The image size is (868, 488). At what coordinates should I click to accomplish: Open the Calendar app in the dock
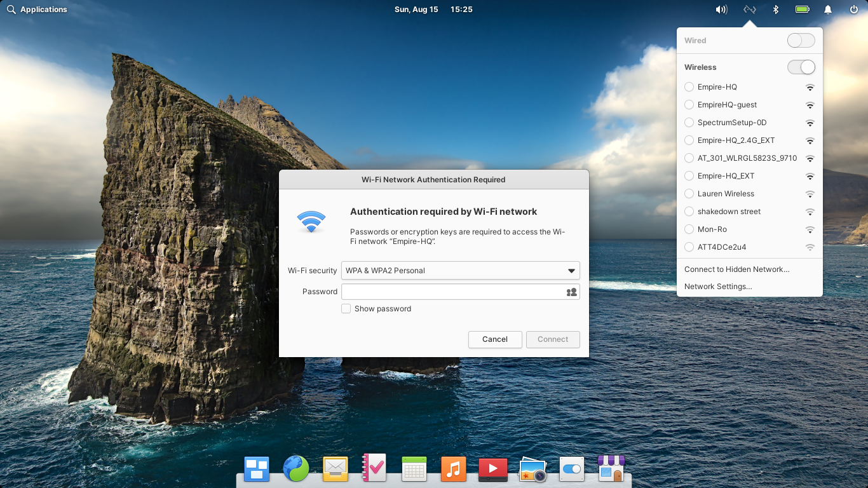pos(414,469)
